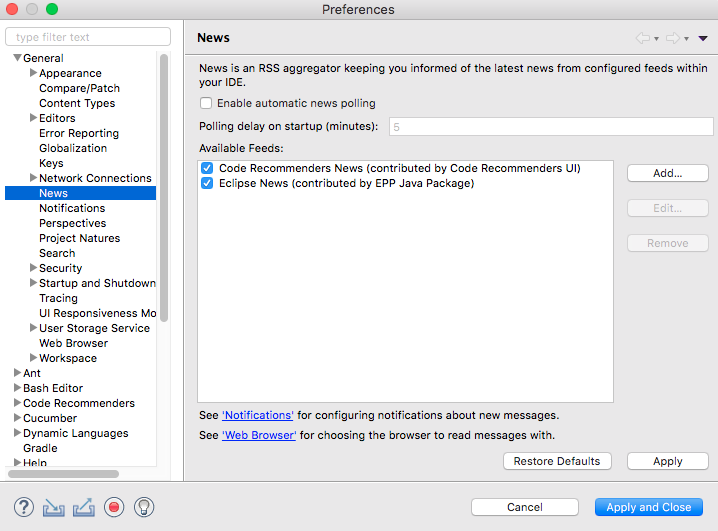This screenshot has width=718, height=531.
Task: Click the Edit... feed button
Action: click(x=668, y=208)
